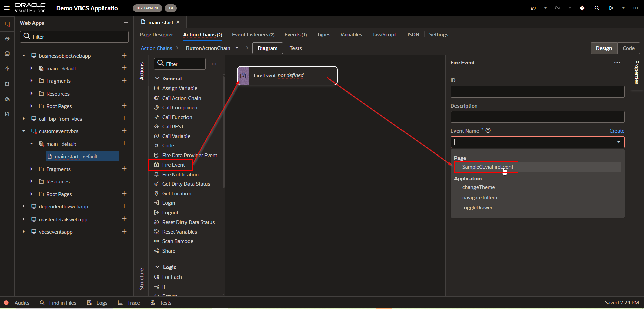Click plus icon beside businessobjectwebapp
The height and width of the screenshot is (309, 644).
pyautogui.click(x=124, y=55)
